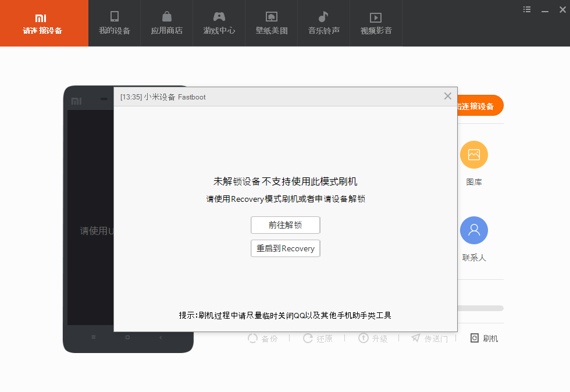Screen dimensions: 570x392
Task: Open 壁纸美图 wallpaper section
Action: click(271, 23)
